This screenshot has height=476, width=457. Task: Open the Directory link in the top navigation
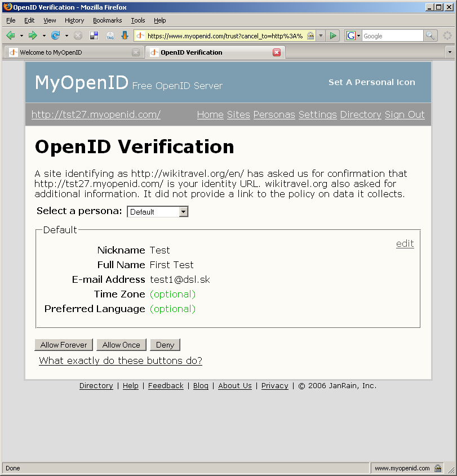pos(361,114)
